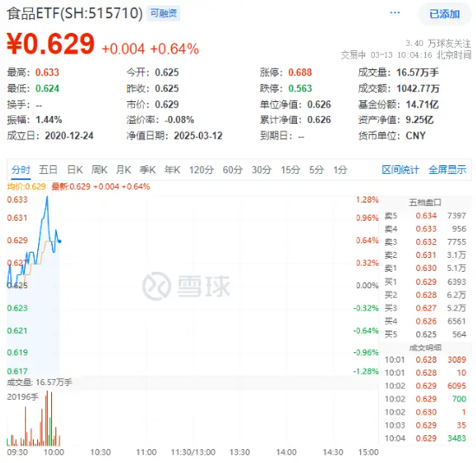Switch to the 周K chart tab
The height and width of the screenshot is (463, 476).
(100, 170)
